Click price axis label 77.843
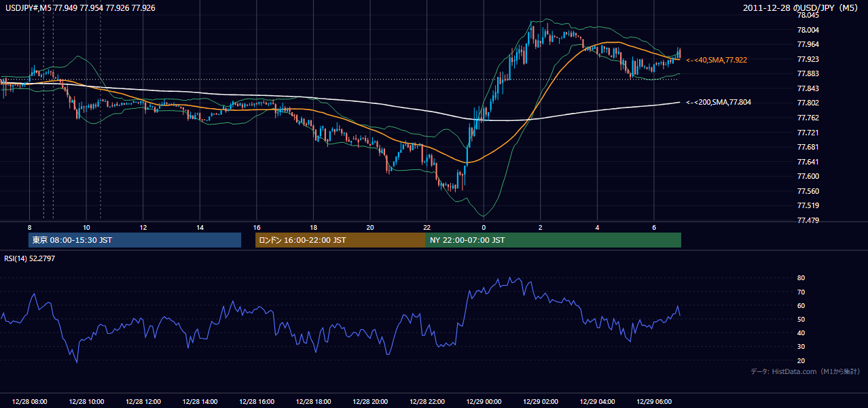Screen dimensions: 868x408 click(810, 88)
